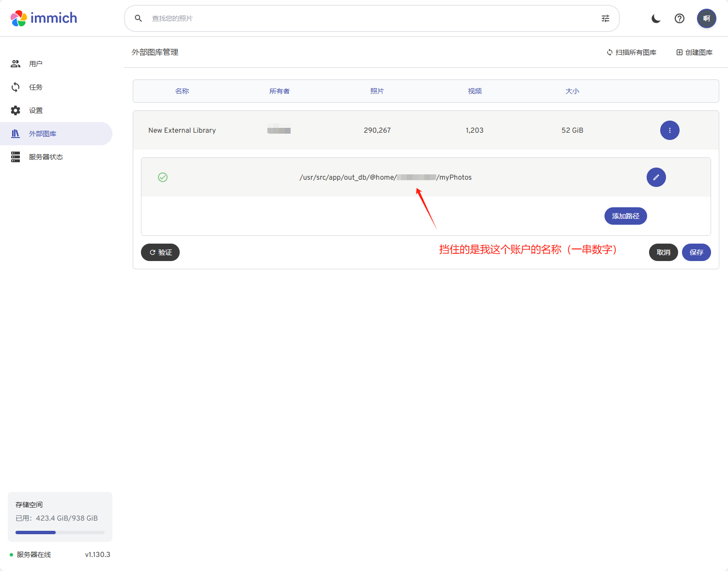Click the storage usage progress bar
This screenshot has height=571, width=728.
tap(59, 532)
